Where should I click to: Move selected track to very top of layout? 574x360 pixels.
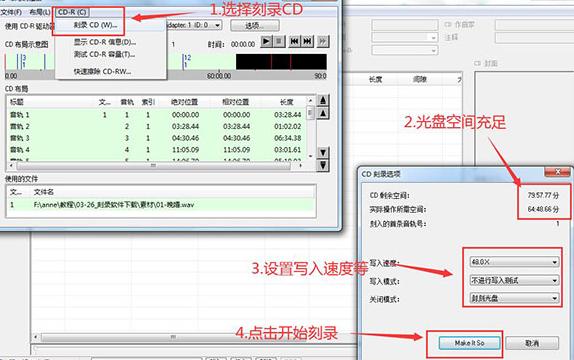(323, 100)
